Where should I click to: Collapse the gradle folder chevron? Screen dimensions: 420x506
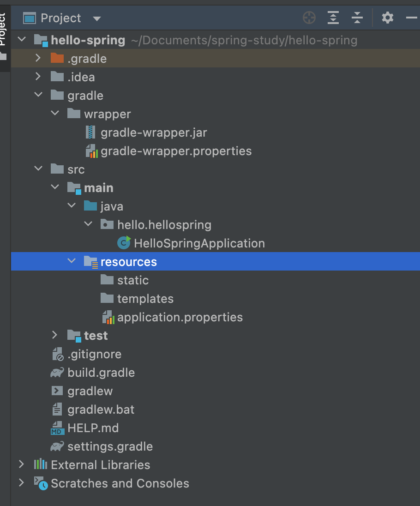pyautogui.click(x=38, y=95)
